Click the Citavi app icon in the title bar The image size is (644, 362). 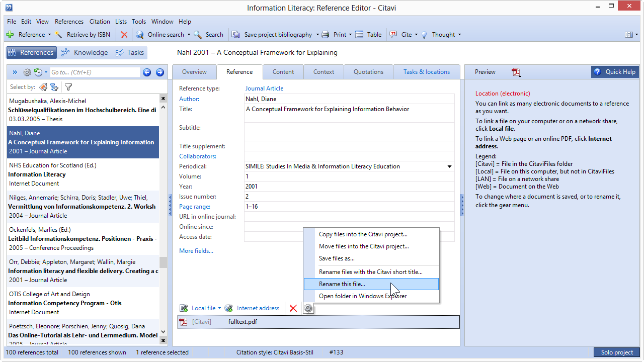9,7
